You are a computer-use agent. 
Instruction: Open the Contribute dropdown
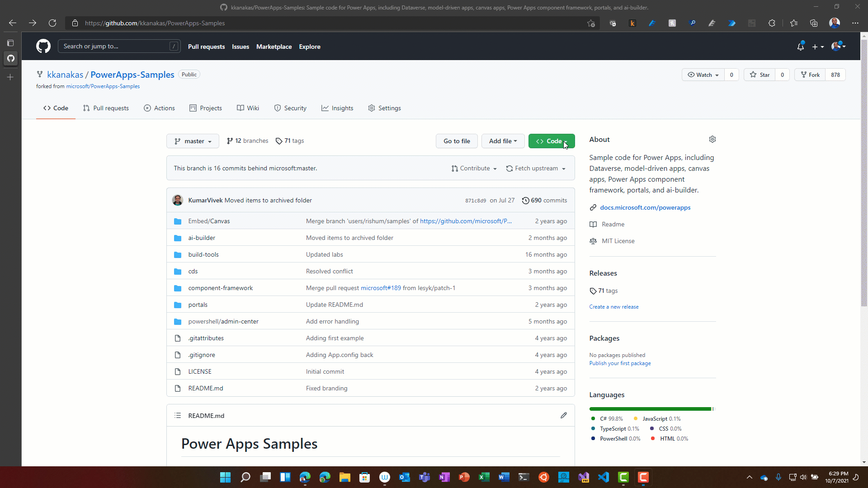tap(474, 168)
